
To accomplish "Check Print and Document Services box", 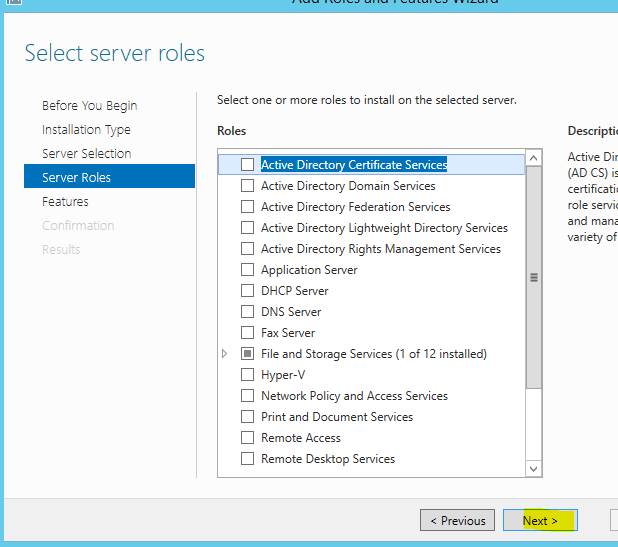I will (x=247, y=417).
